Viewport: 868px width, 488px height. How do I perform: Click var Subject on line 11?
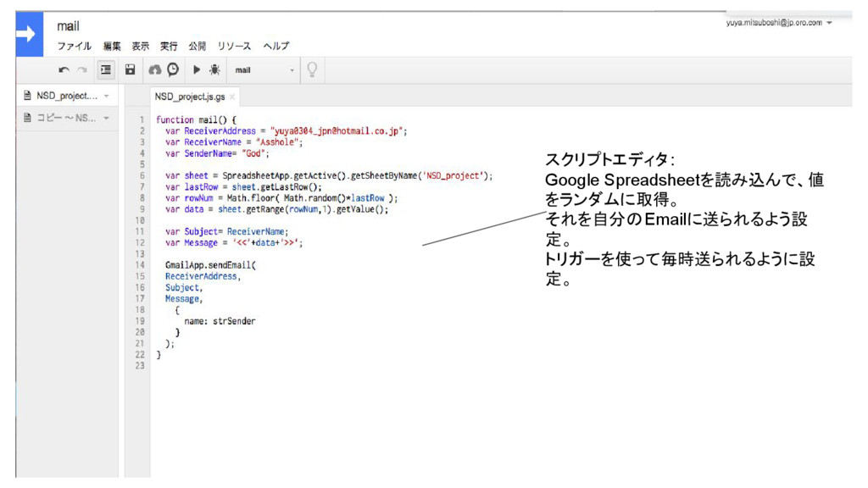tap(191, 232)
